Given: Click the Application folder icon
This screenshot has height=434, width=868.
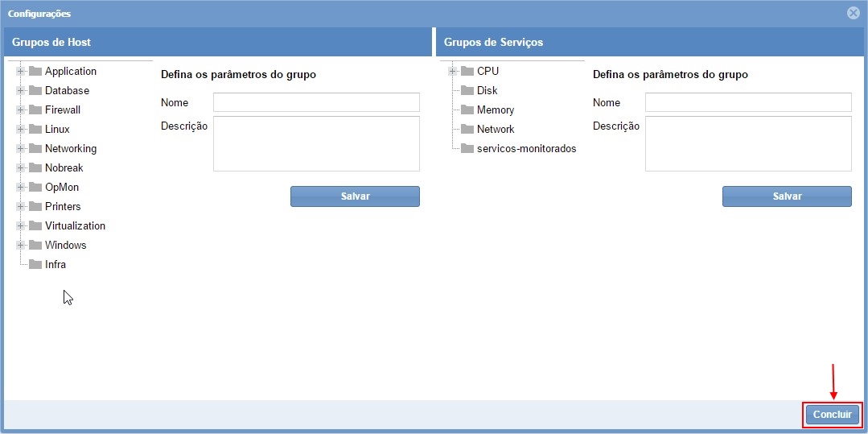Looking at the screenshot, I should (35, 71).
